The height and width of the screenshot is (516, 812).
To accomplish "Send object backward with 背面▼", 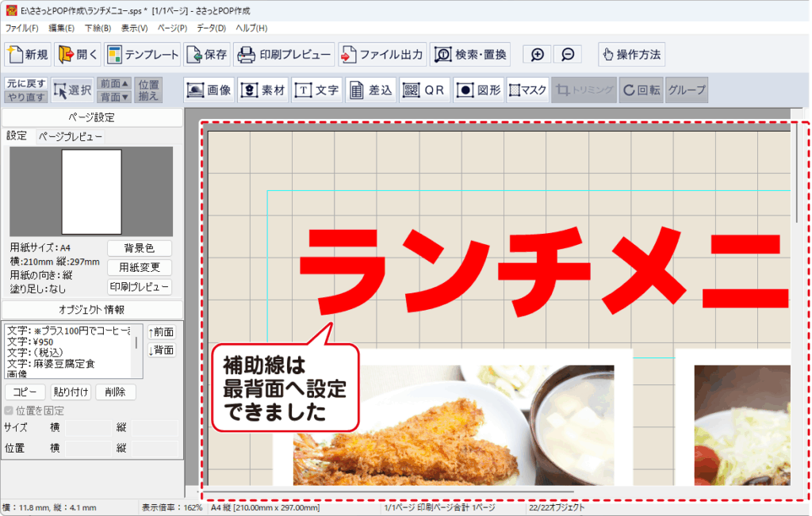I will (114, 97).
